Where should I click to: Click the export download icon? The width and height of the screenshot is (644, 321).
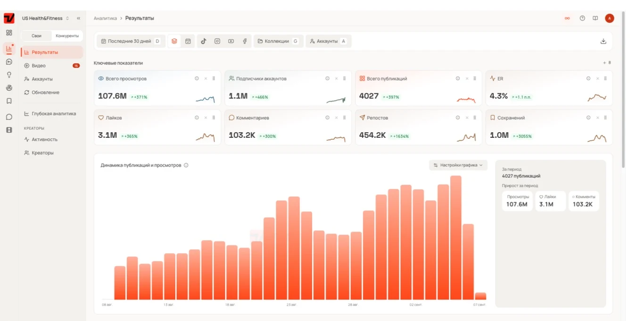[x=603, y=41]
